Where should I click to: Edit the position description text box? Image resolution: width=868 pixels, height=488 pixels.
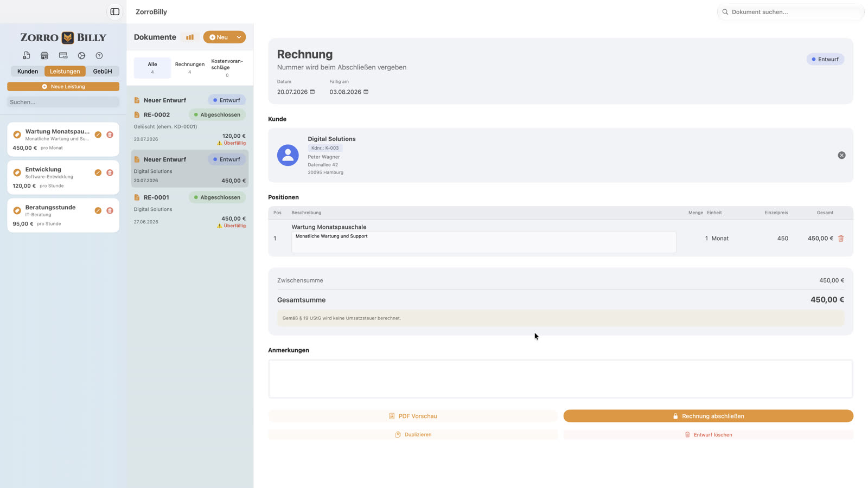click(484, 242)
